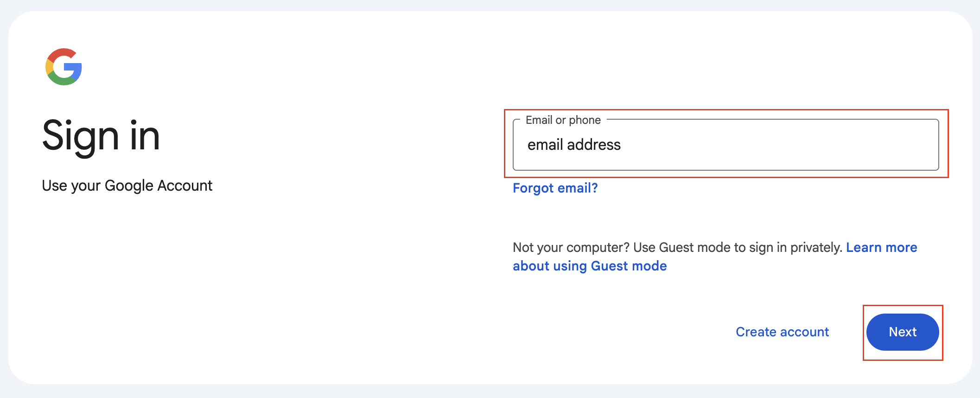Focus the Email or phone input field

point(725,145)
